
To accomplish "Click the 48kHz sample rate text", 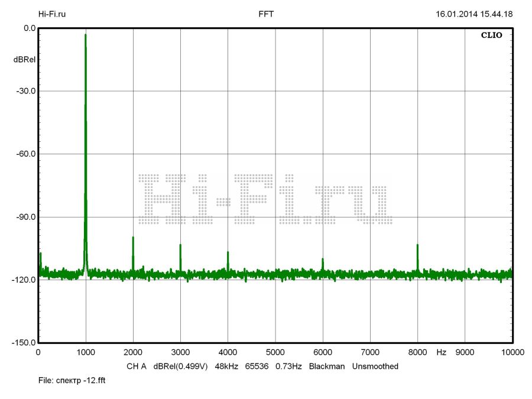I will 226,366.
